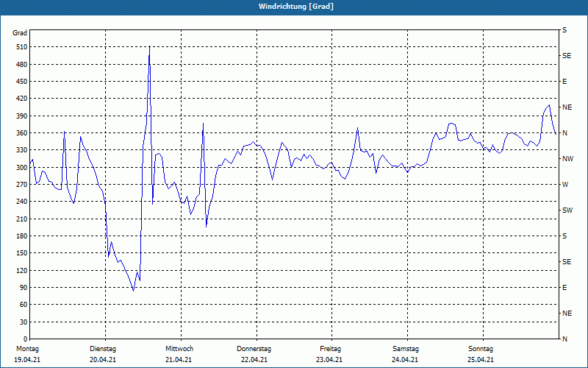Screen dimensions: 588x368
Task: Click the "Sonntag" day label
Action: point(481,349)
